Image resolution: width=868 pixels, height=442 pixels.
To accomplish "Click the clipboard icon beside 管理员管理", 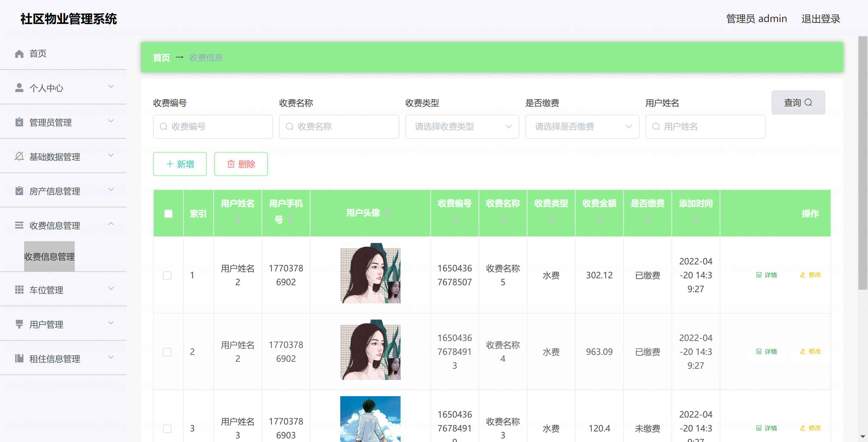I will pyautogui.click(x=19, y=122).
